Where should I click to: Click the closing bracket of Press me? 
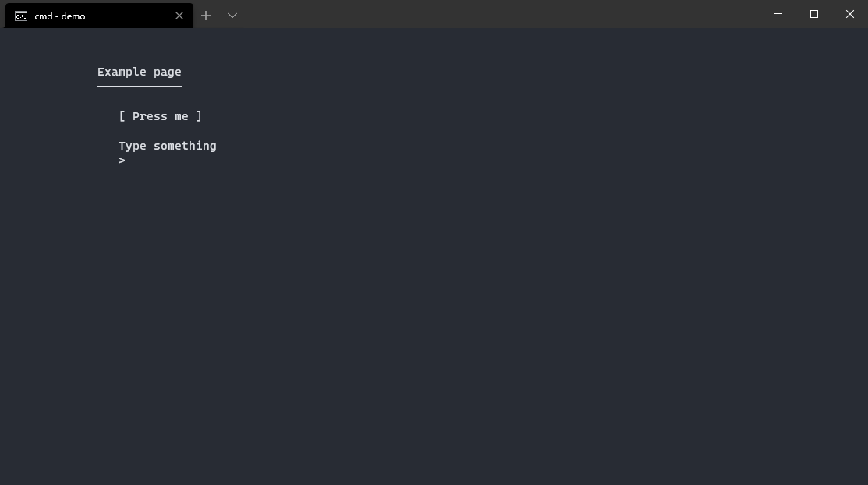[x=199, y=116]
